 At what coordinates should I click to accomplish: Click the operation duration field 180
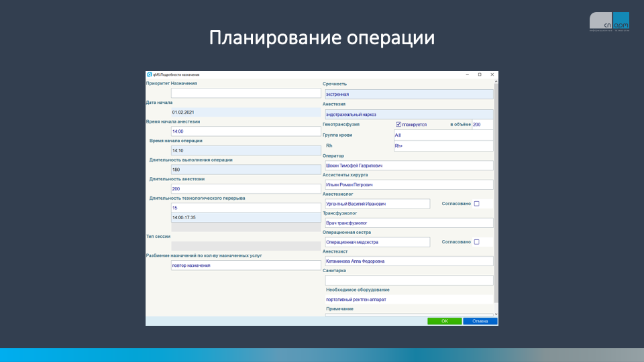coord(246,170)
